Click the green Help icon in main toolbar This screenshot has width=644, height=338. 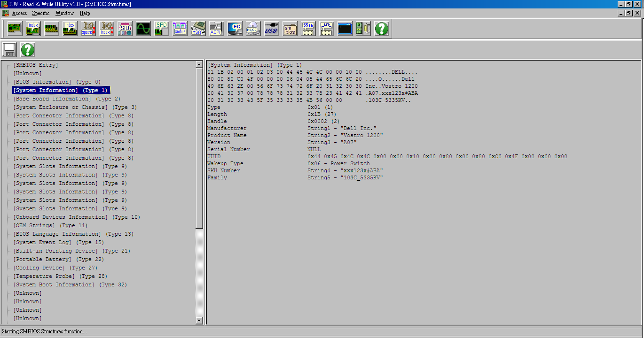pos(382,29)
